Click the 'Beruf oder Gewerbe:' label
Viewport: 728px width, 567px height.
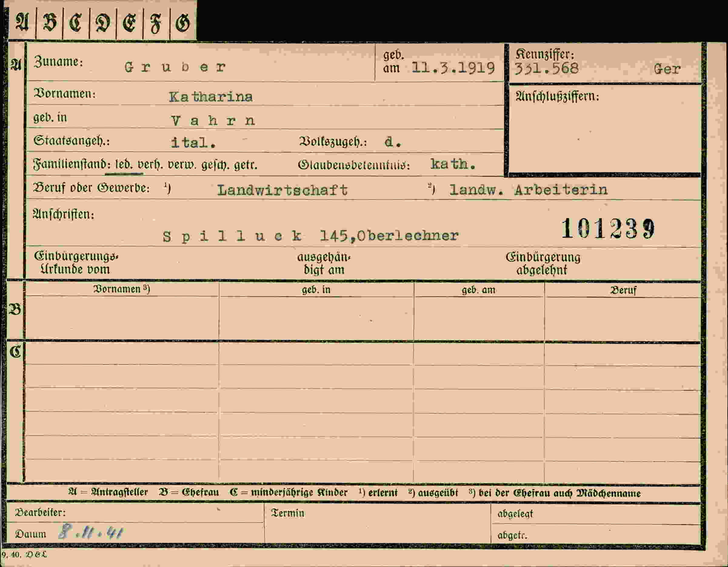91,188
